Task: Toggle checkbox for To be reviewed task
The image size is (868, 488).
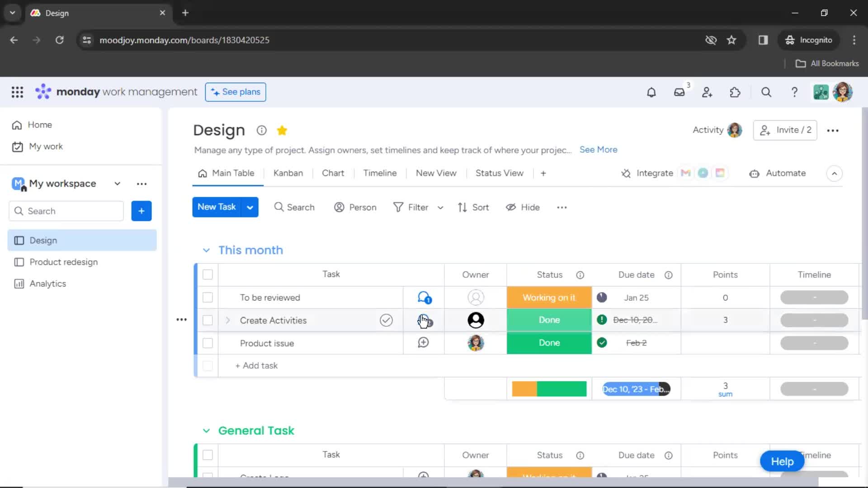Action: coord(208,297)
